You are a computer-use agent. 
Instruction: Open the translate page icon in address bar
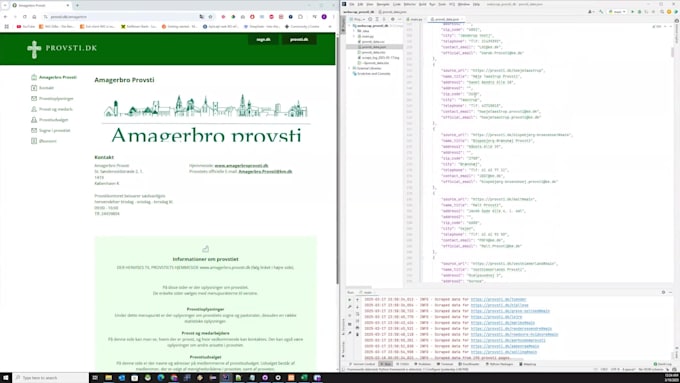tap(202, 16)
